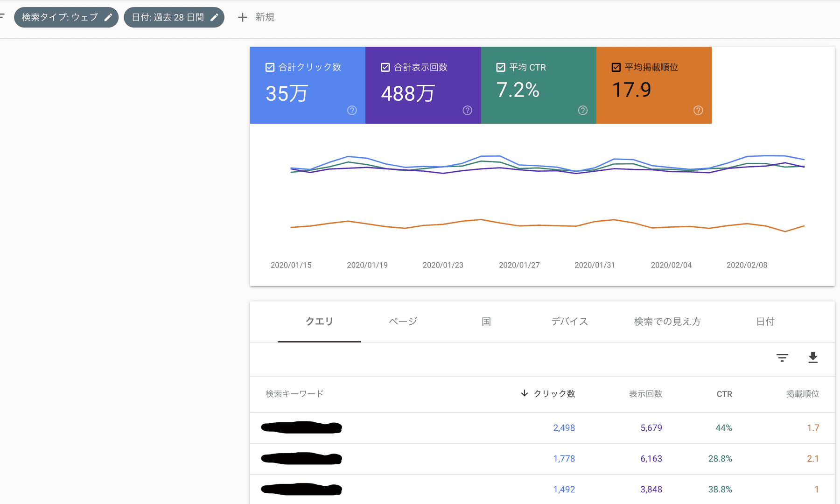Click the plus icon to add filter
Image resolution: width=840 pixels, height=504 pixels.
coord(242,17)
